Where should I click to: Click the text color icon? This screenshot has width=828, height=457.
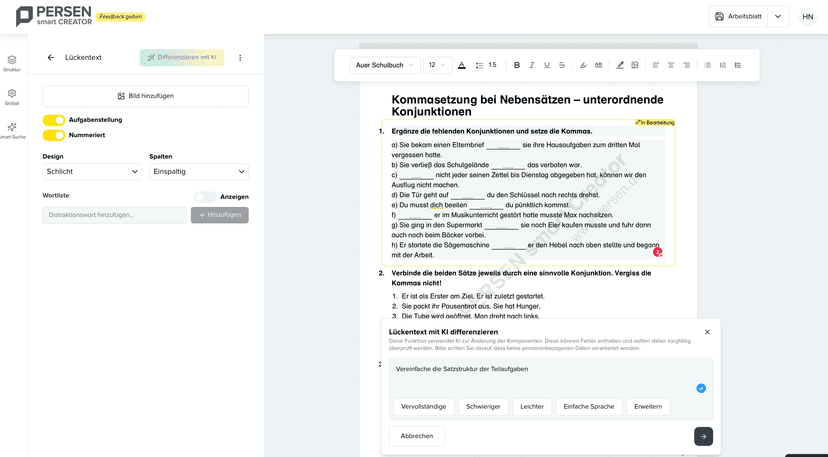(x=462, y=65)
